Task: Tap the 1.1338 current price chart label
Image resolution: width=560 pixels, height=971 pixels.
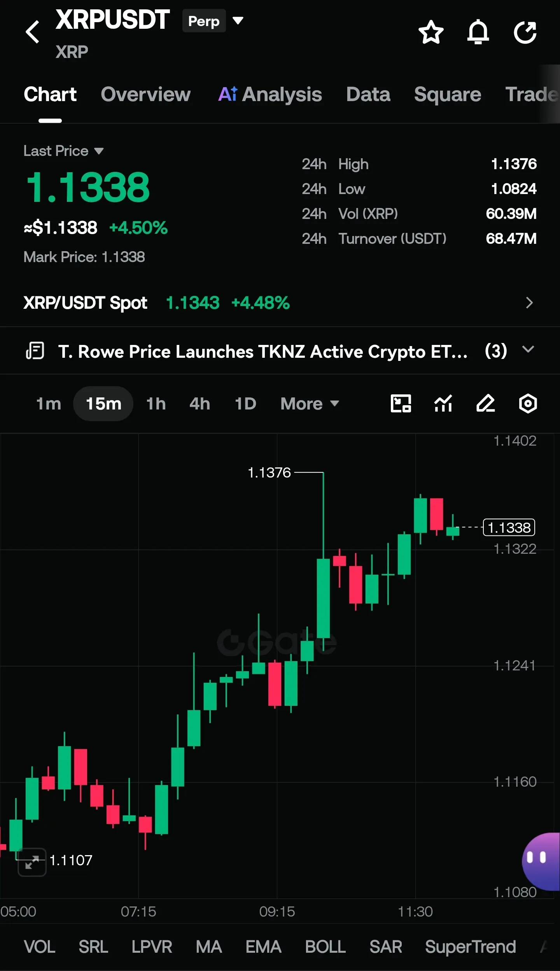Action: 509,528
